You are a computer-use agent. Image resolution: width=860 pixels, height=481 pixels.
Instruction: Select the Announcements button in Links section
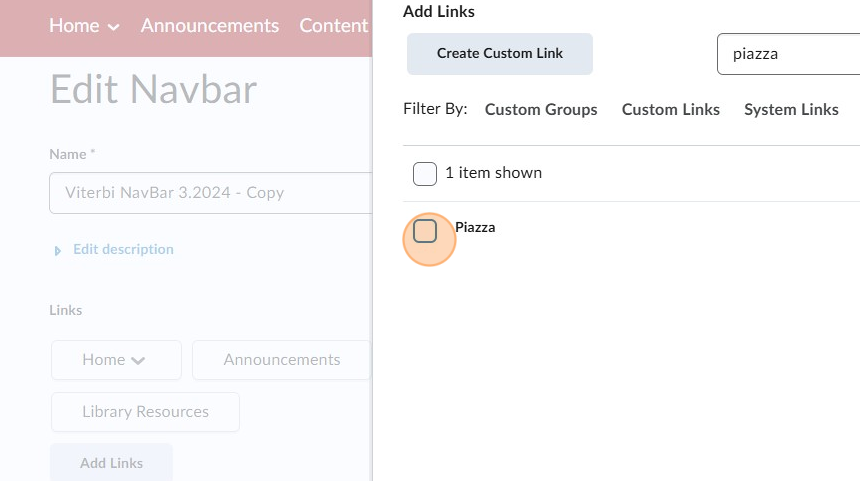click(x=281, y=360)
